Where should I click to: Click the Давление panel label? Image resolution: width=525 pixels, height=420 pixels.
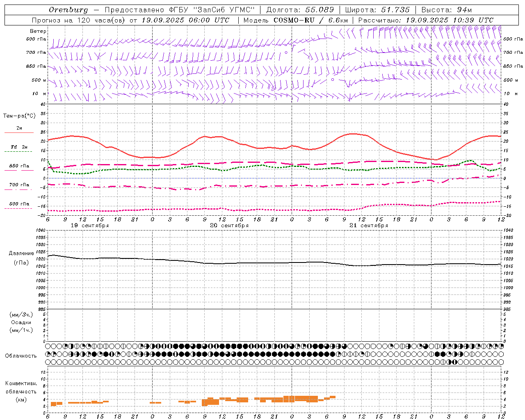[21, 253]
